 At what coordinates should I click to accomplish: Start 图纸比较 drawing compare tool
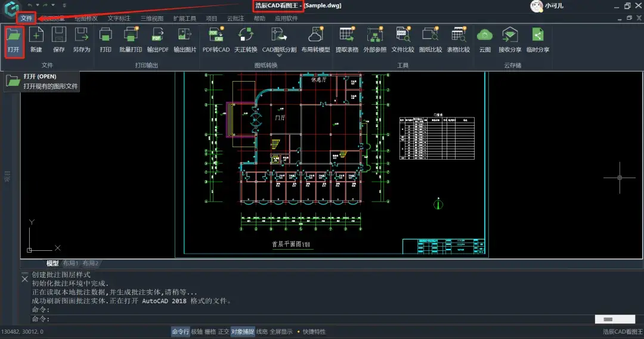431,41
